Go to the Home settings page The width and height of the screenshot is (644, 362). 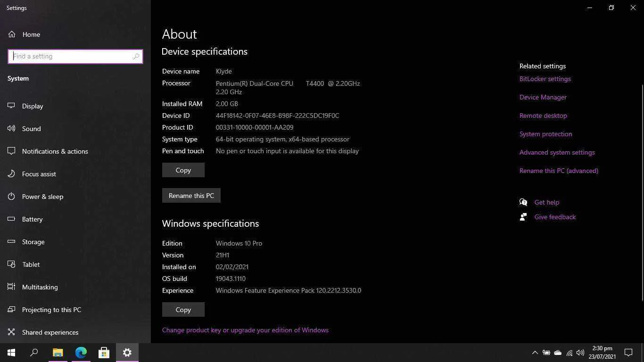coord(75,34)
